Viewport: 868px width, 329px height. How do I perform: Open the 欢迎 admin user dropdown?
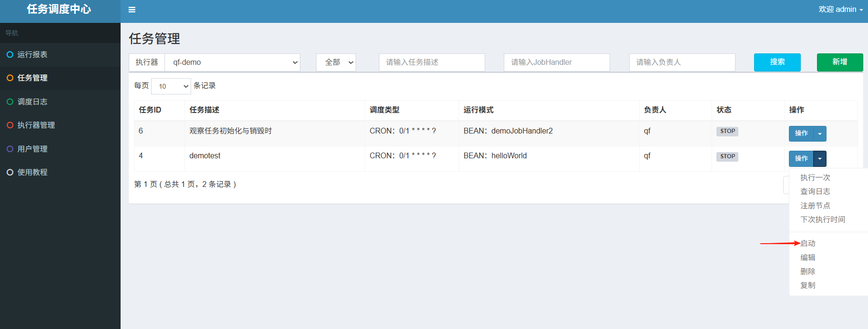coord(840,10)
